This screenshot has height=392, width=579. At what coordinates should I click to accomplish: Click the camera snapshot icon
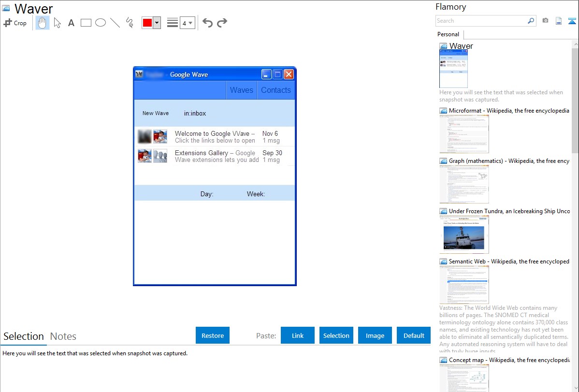tap(545, 21)
